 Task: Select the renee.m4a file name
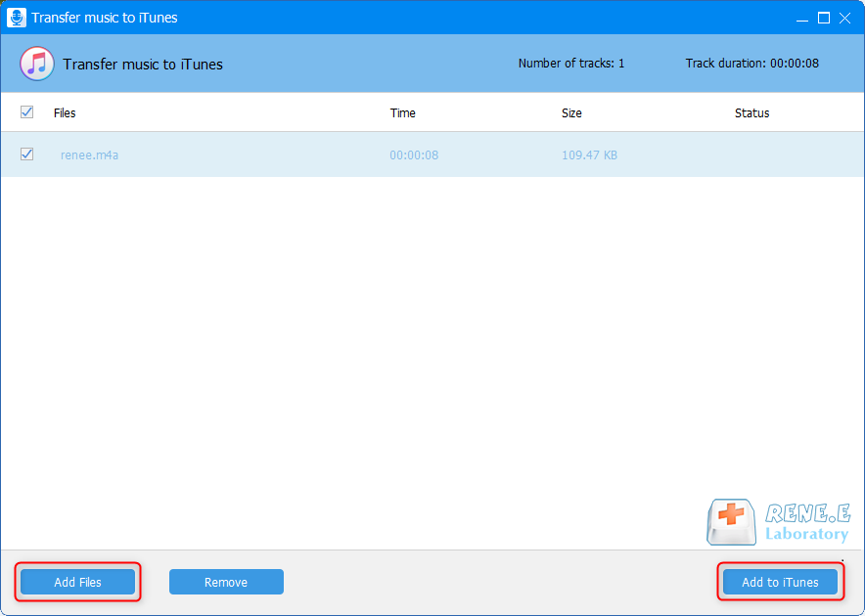click(89, 154)
